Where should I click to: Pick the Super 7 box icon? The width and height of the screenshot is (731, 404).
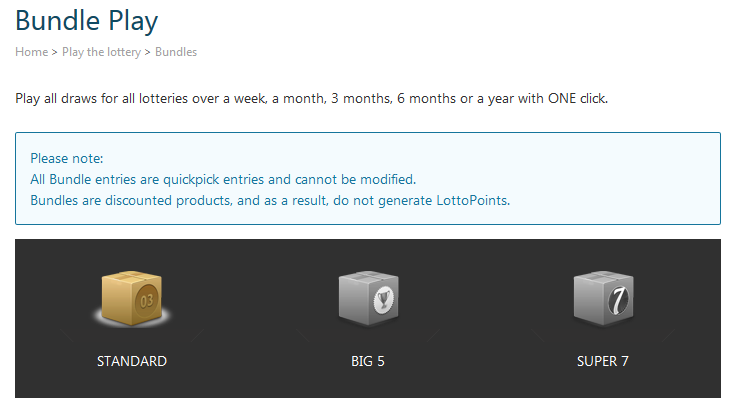coord(603,299)
